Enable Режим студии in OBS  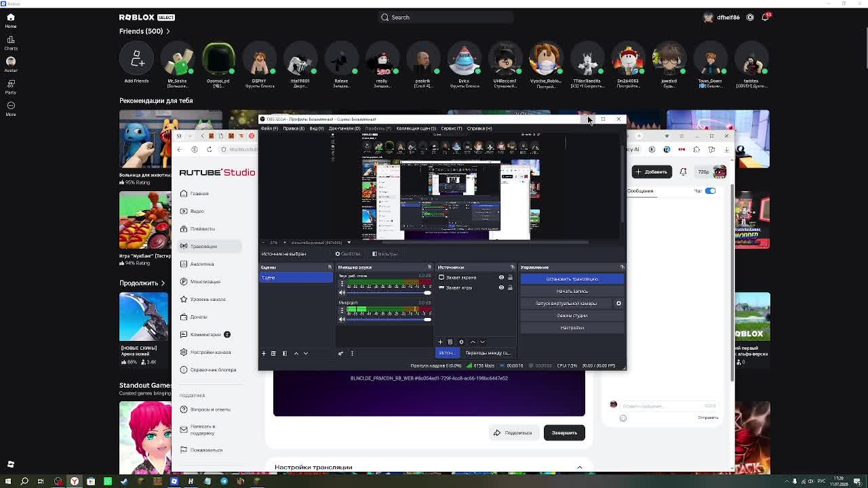pyautogui.click(x=572, y=315)
